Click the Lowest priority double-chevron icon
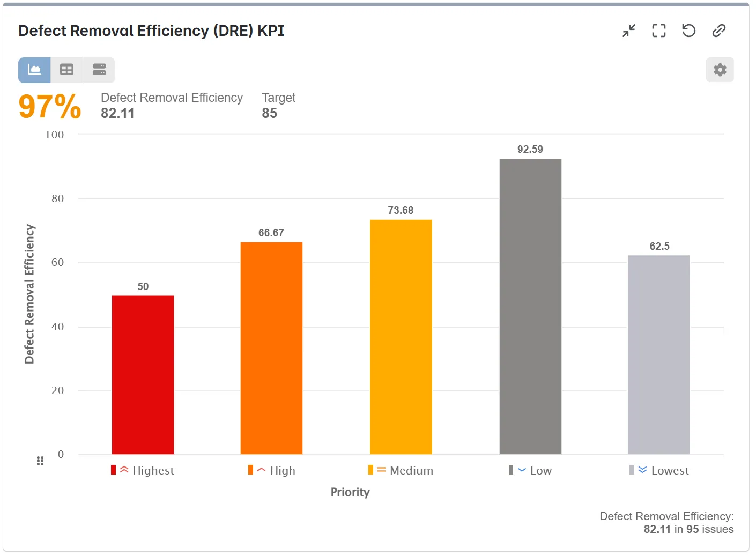Screen dimensions: 756x556 coord(643,470)
